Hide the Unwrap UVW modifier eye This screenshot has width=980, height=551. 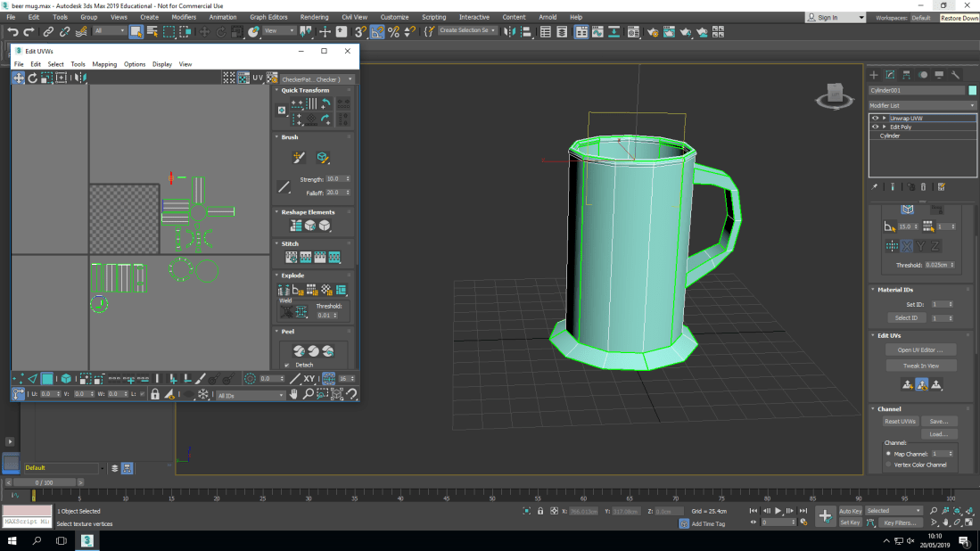point(875,118)
